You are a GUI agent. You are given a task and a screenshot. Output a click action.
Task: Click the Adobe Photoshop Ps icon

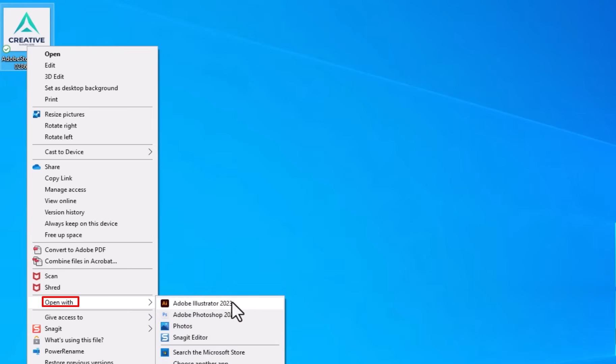point(165,315)
